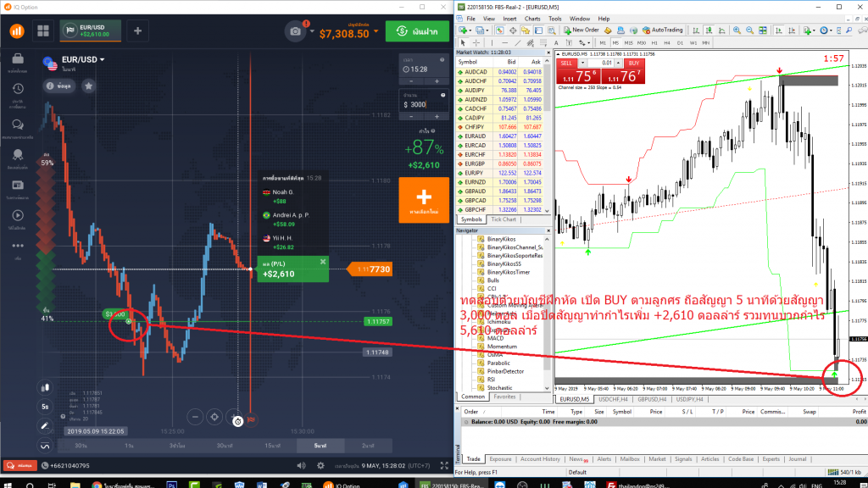Image resolution: width=868 pixels, height=488 pixels.
Task: Open the three-dots More icon in sidebar
Action: (x=18, y=246)
